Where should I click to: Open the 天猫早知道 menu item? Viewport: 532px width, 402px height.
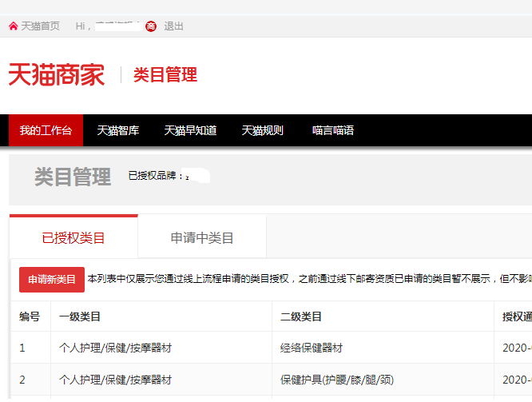(190, 130)
